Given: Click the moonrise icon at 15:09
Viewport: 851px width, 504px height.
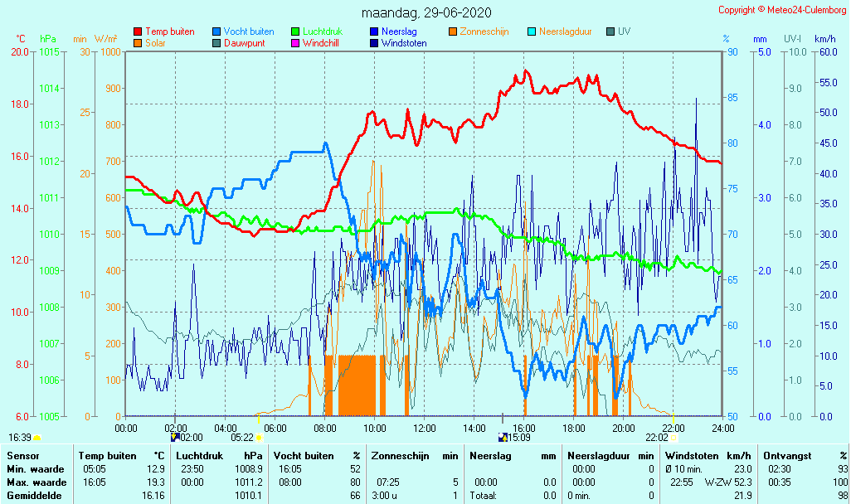Looking at the screenshot, I should (502, 436).
